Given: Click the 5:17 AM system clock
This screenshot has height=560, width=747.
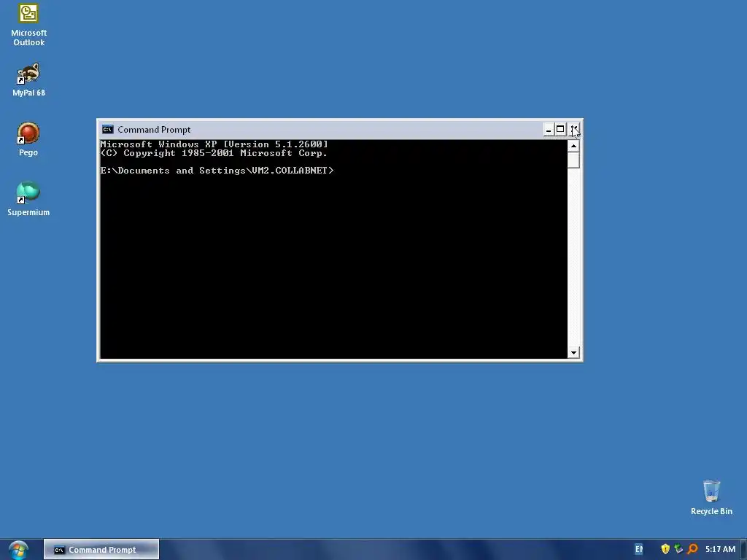Looking at the screenshot, I should [720, 550].
